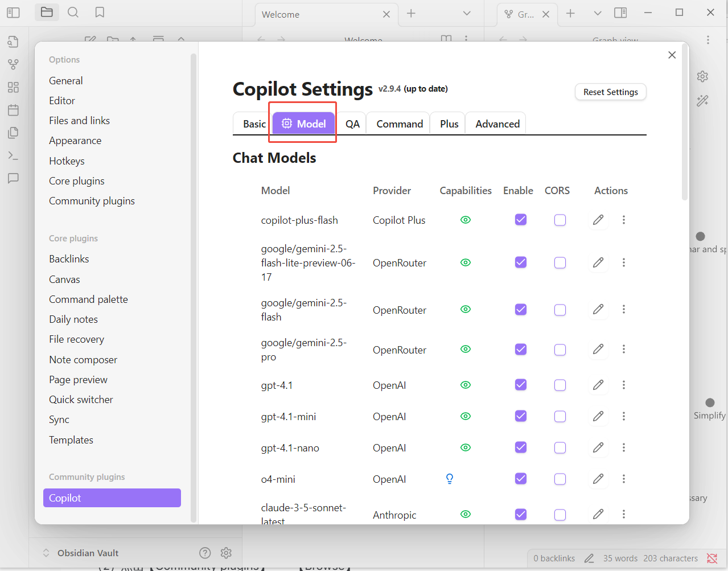The image size is (728, 571).
Task: Toggle the right sidebar icon
Action: pyautogui.click(x=620, y=13)
